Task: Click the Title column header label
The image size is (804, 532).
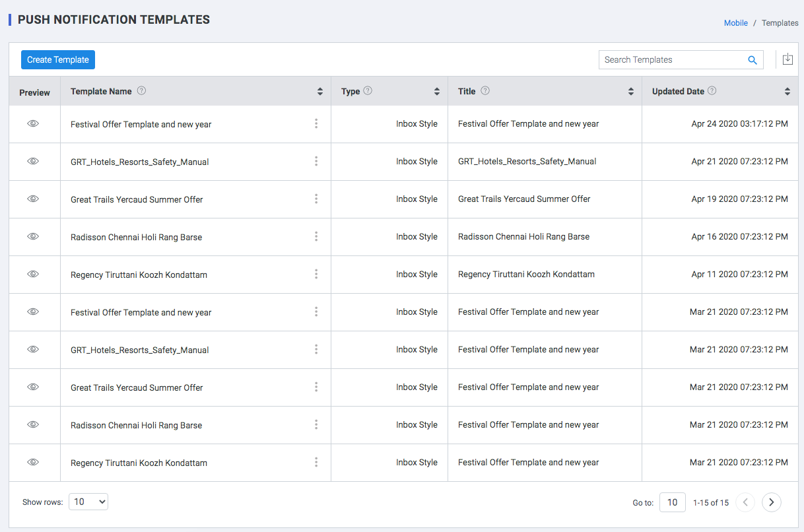Action: click(467, 92)
